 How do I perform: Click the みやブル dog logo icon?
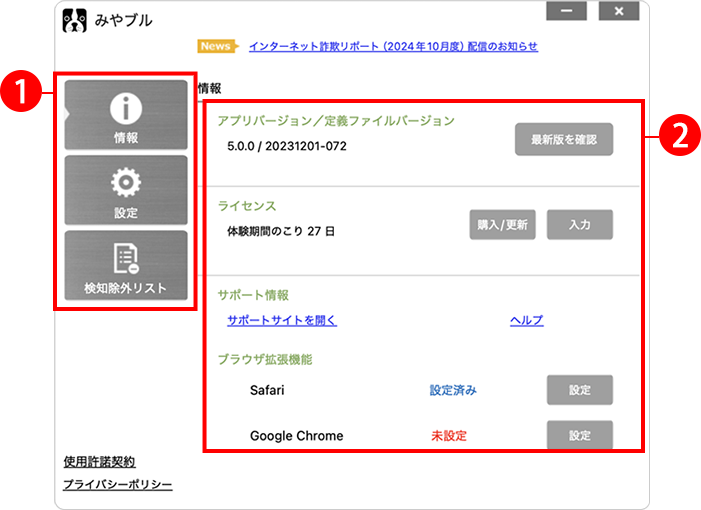[x=75, y=20]
